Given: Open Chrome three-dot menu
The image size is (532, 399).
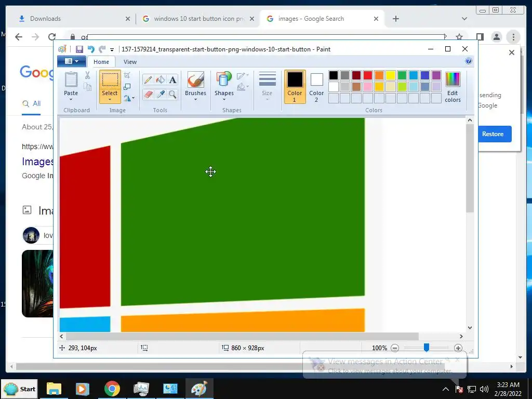Looking at the screenshot, I should coord(513,37).
